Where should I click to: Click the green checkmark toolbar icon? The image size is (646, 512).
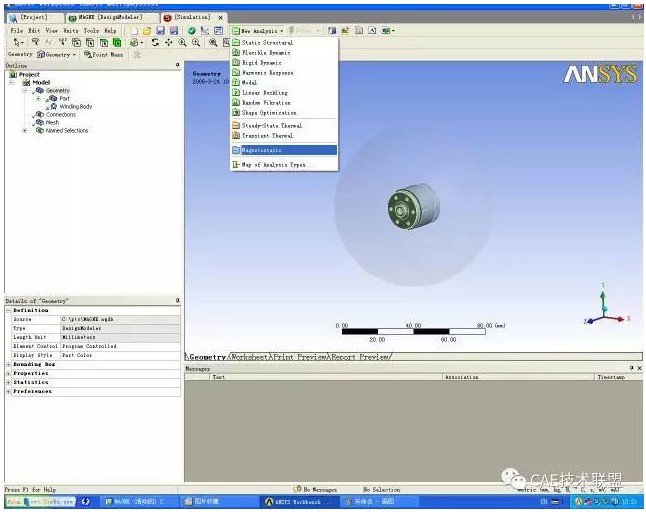192,31
